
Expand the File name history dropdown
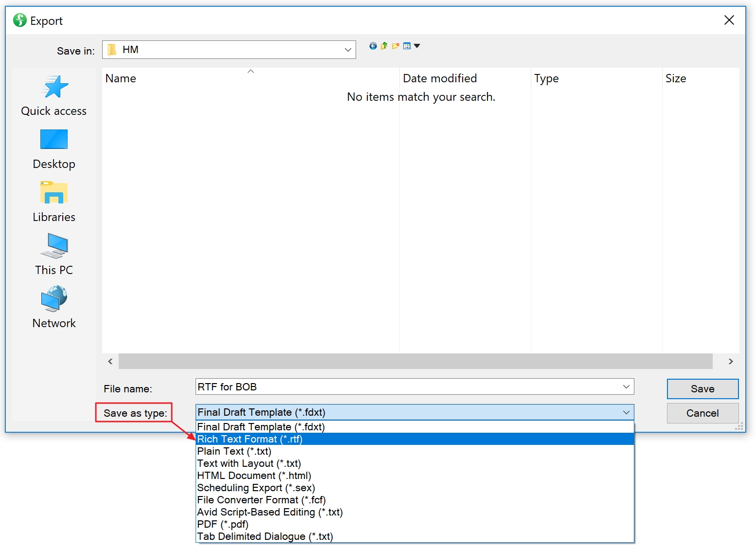pos(626,386)
